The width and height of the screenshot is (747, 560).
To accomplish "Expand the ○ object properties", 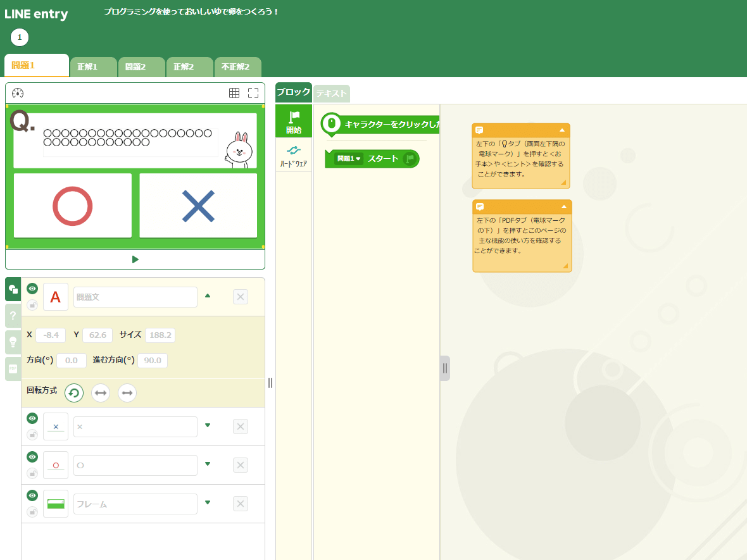I will point(208,464).
